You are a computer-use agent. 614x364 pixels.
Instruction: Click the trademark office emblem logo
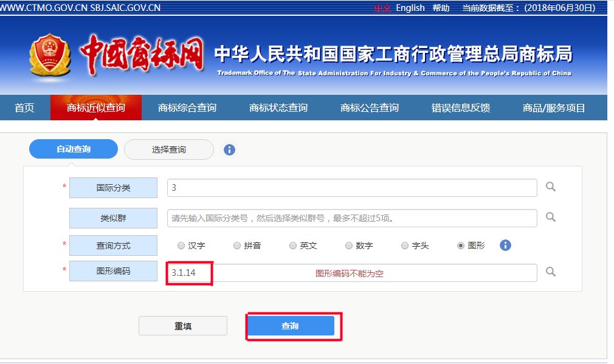[51, 57]
